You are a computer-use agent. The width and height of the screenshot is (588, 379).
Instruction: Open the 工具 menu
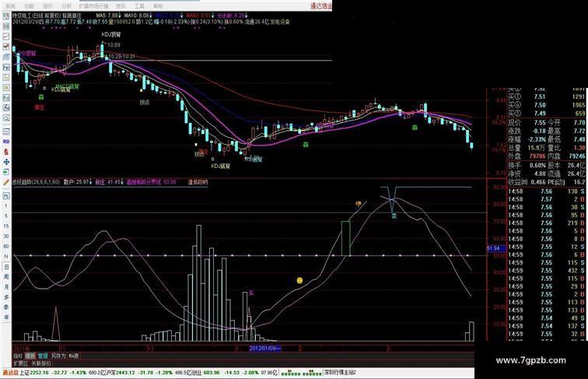[x=139, y=6]
